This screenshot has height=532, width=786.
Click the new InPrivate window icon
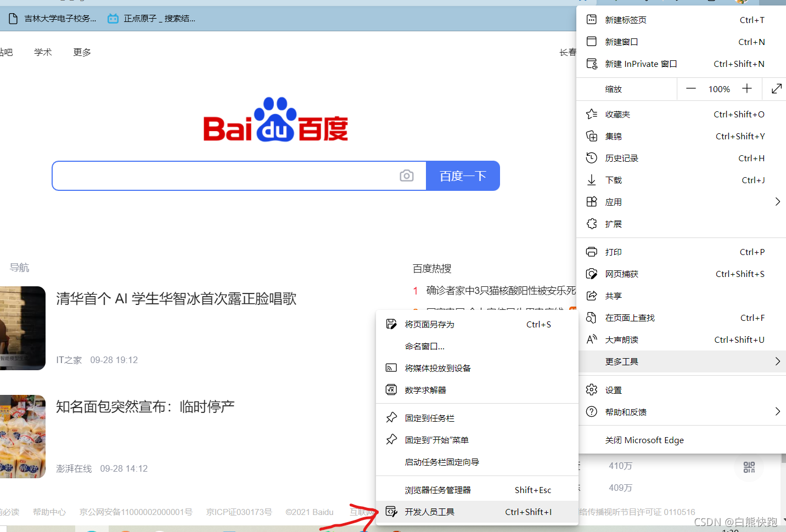click(x=592, y=64)
